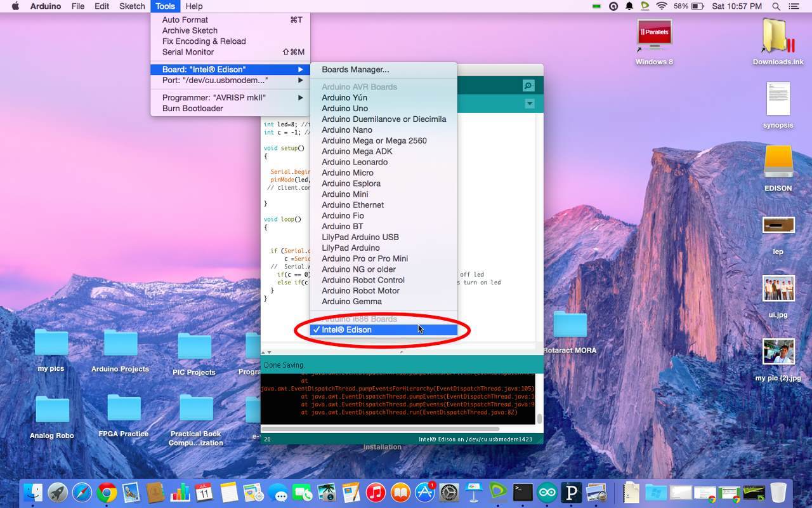Open Safari from the Dock
Viewport: 812px width, 508px height.
(x=82, y=492)
